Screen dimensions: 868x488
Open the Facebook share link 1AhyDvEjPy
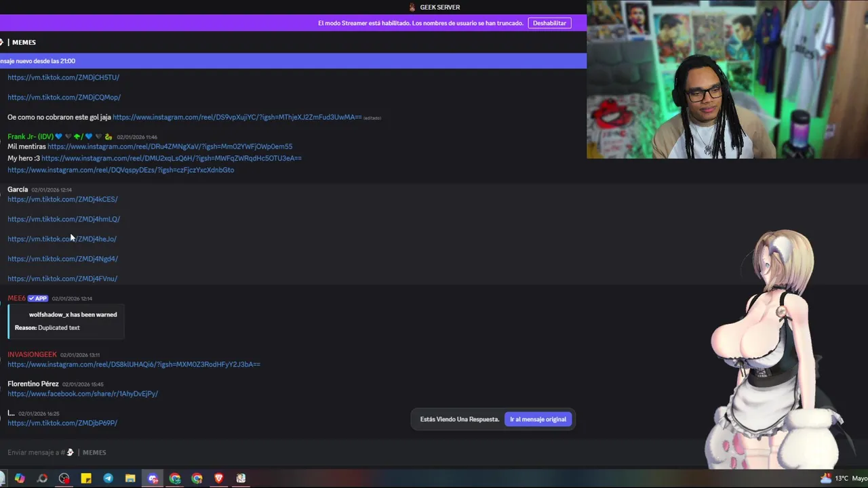pos(83,394)
